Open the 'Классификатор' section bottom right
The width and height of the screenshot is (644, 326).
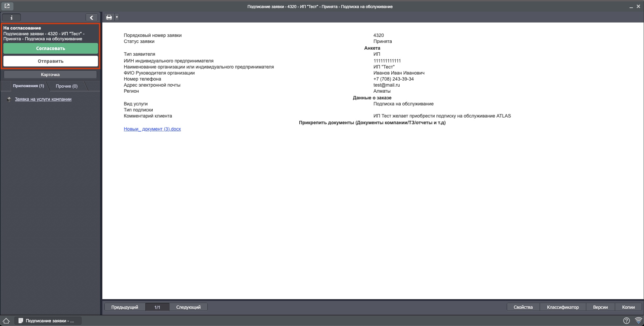tap(562, 307)
